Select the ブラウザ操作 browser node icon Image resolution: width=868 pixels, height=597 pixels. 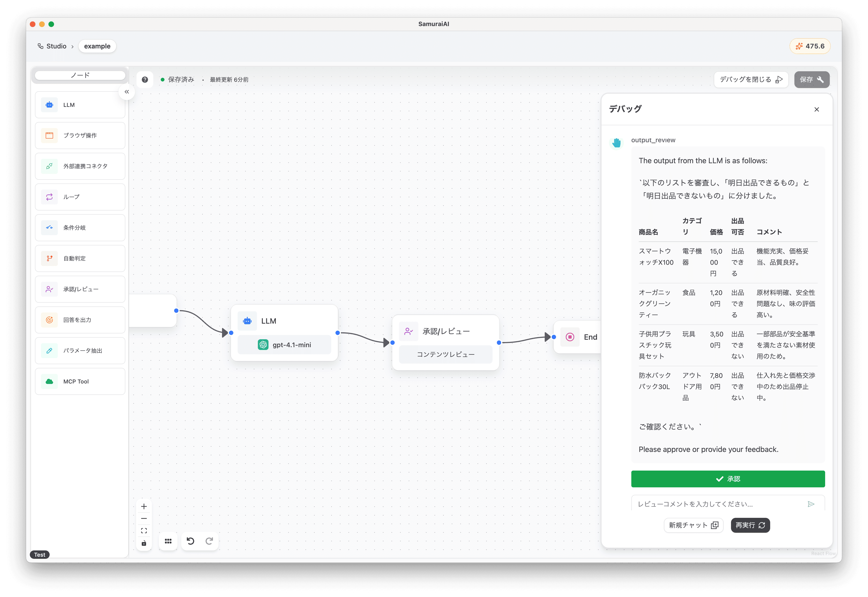tap(49, 136)
